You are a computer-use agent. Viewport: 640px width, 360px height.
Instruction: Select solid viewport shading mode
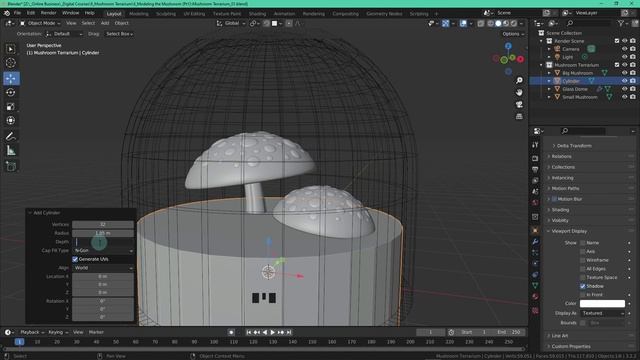[x=498, y=23]
